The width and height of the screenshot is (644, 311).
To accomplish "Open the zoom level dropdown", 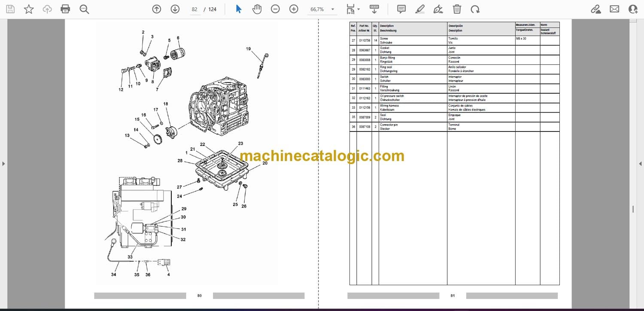I will click(332, 9).
